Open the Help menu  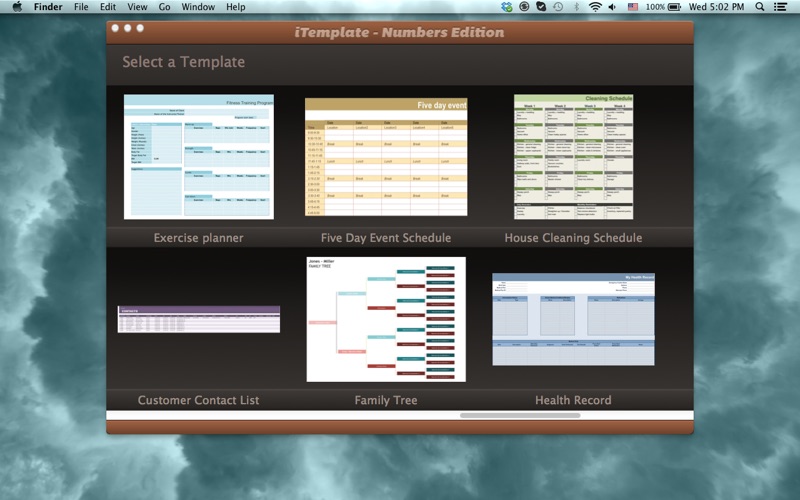[236, 7]
